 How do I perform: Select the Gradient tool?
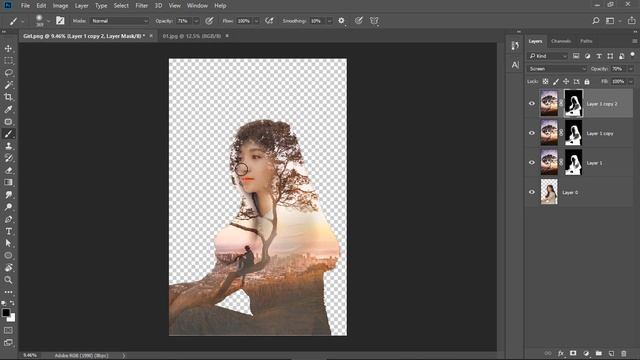[8, 182]
